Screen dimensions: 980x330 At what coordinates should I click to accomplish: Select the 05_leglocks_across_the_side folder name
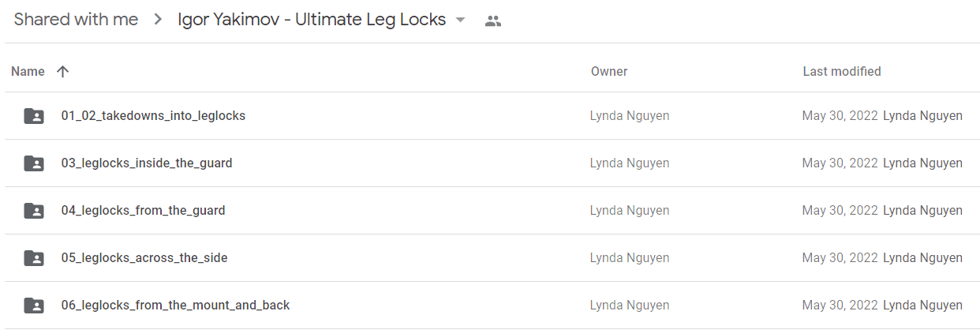[144, 258]
